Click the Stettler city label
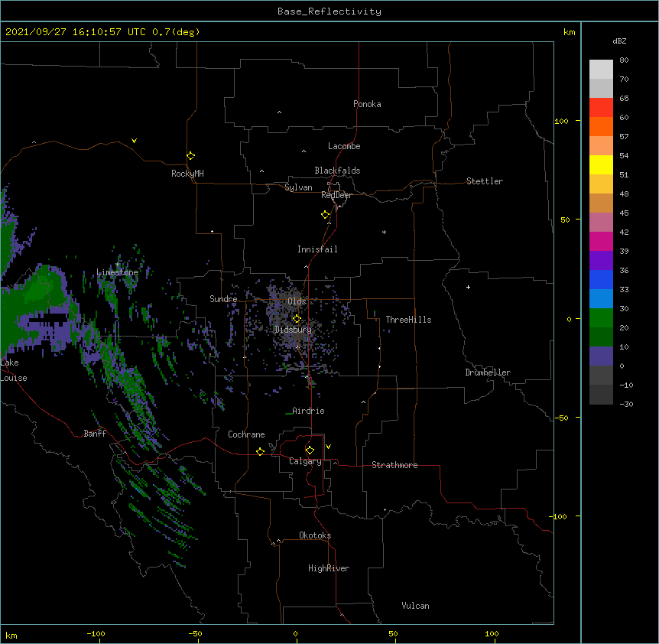 tap(485, 181)
